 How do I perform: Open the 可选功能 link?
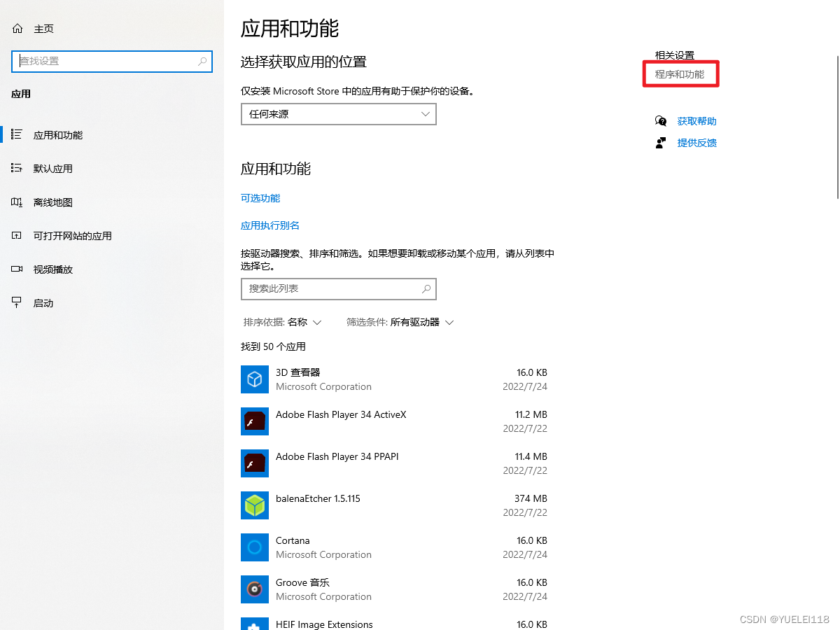(260, 198)
